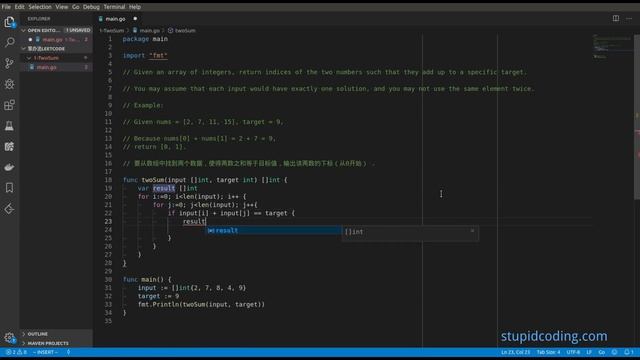The width and height of the screenshot is (640, 360).
Task: Open the View menu
Action: tap(62, 7)
